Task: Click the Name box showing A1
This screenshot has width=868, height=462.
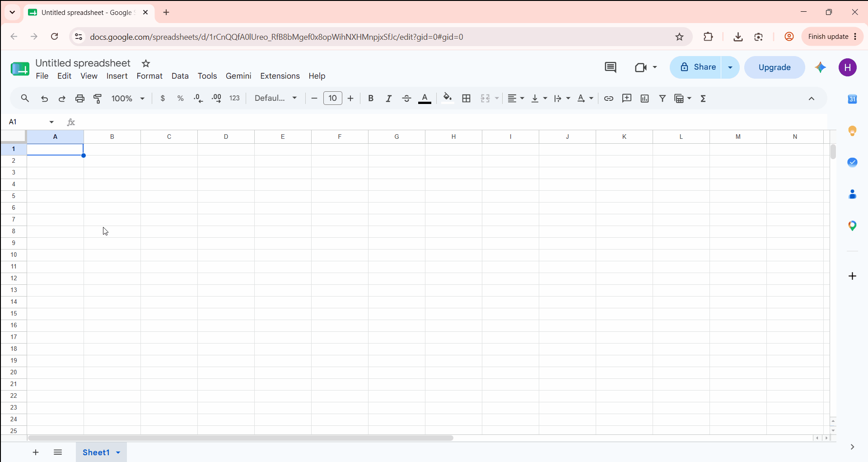Action: [x=32, y=122]
